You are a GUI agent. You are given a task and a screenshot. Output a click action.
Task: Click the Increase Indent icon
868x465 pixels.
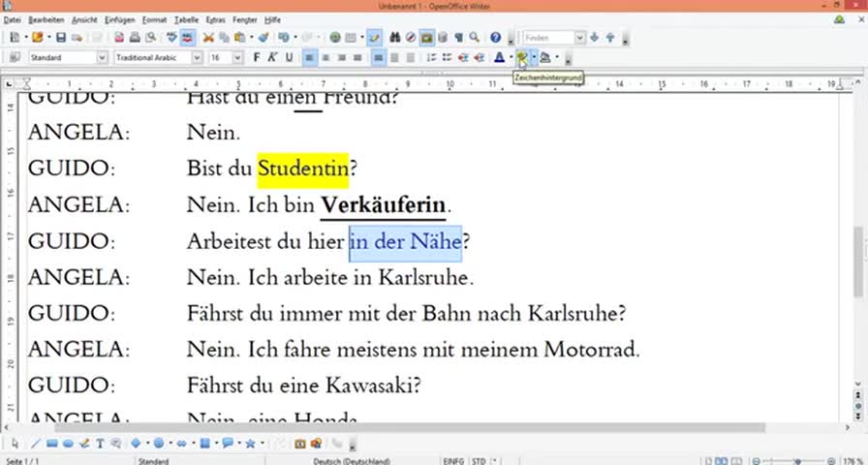tap(480, 57)
